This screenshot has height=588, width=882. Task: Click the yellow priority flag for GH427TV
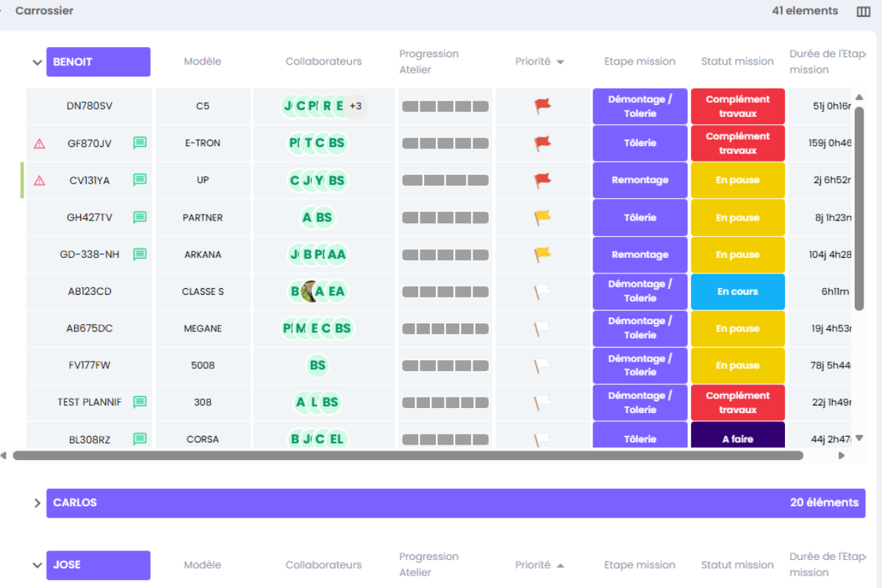click(542, 218)
